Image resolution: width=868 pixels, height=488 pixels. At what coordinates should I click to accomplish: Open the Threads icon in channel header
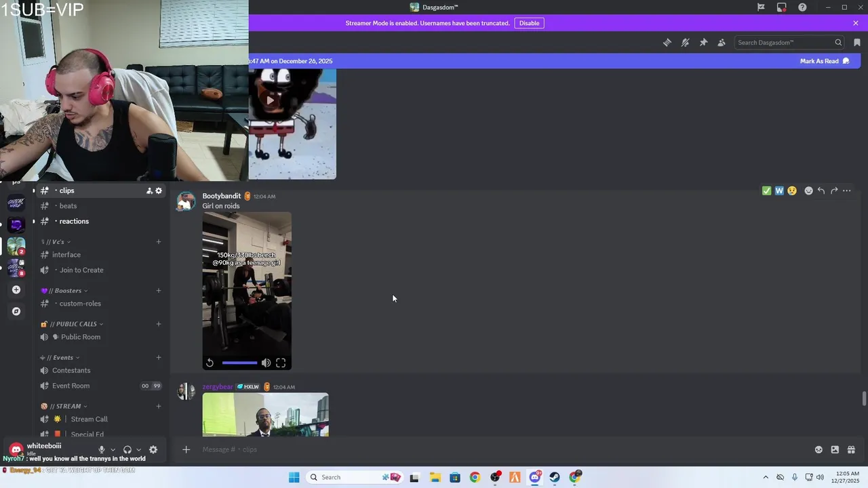(667, 42)
